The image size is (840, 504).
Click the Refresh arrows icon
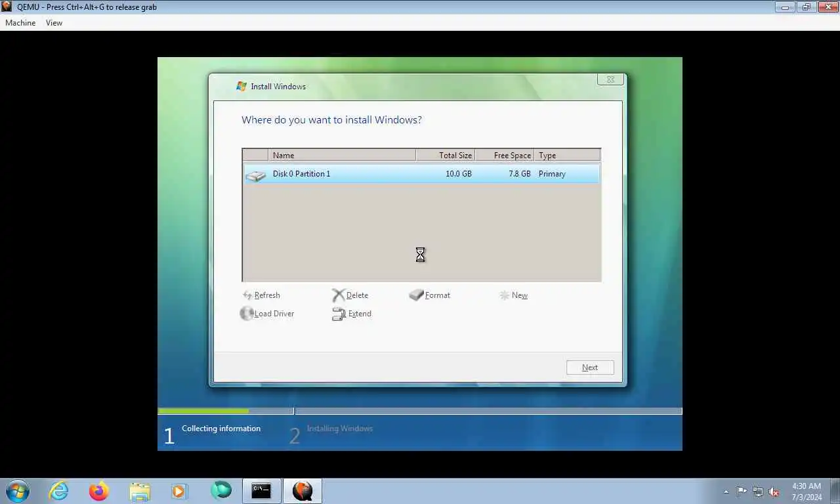point(247,295)
